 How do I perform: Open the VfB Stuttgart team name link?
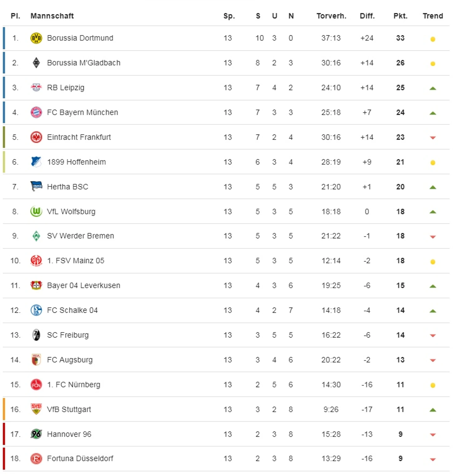click(69, 409)
